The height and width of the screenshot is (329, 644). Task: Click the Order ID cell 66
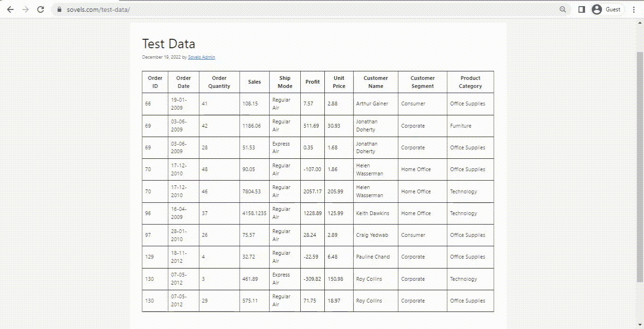[155, 104]
